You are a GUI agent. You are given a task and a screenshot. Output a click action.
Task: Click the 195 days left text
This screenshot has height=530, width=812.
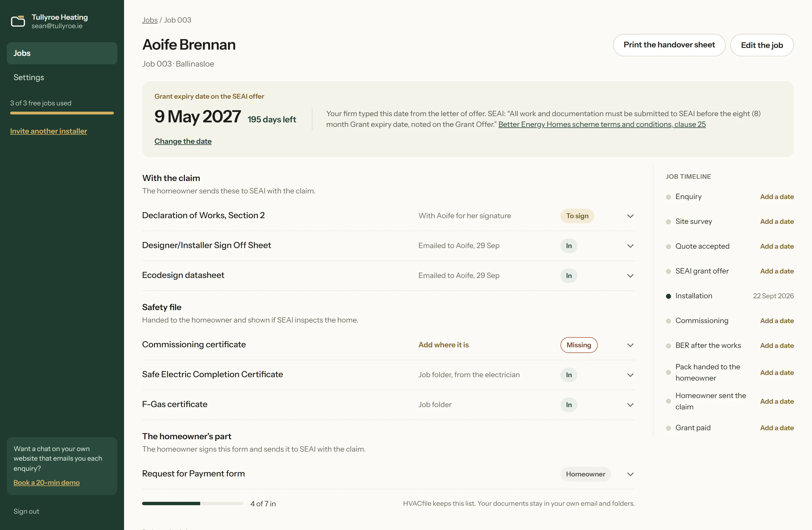[272, 119]
